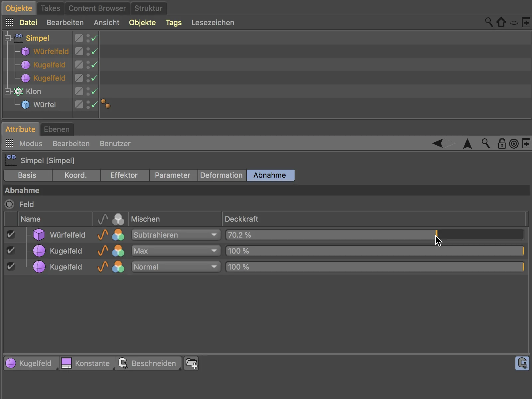Click the Klon cloner icon in object tree
Image resolution: width=532 pixels, height=399 pixels.
18,91
